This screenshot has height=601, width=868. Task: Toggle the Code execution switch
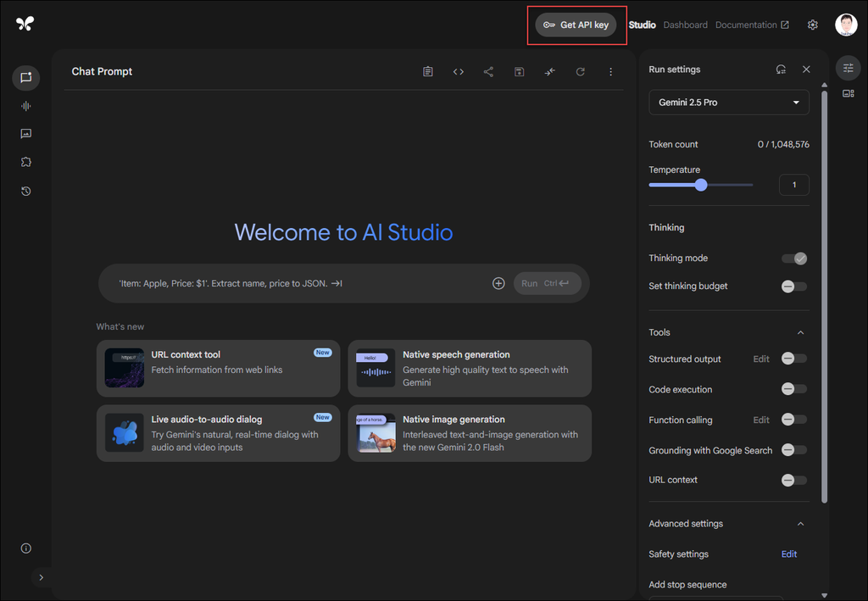794,389
